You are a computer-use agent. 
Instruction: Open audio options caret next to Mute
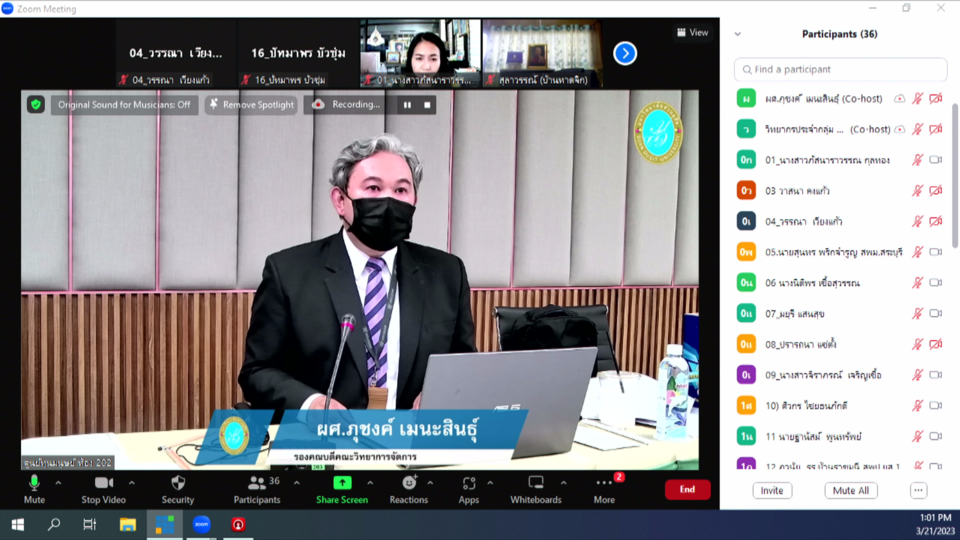(58, 483)
